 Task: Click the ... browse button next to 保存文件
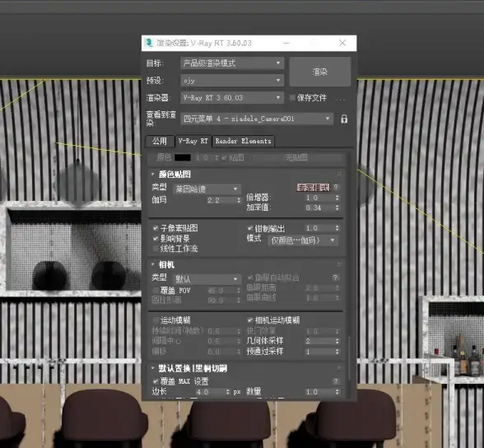point(340,99)
